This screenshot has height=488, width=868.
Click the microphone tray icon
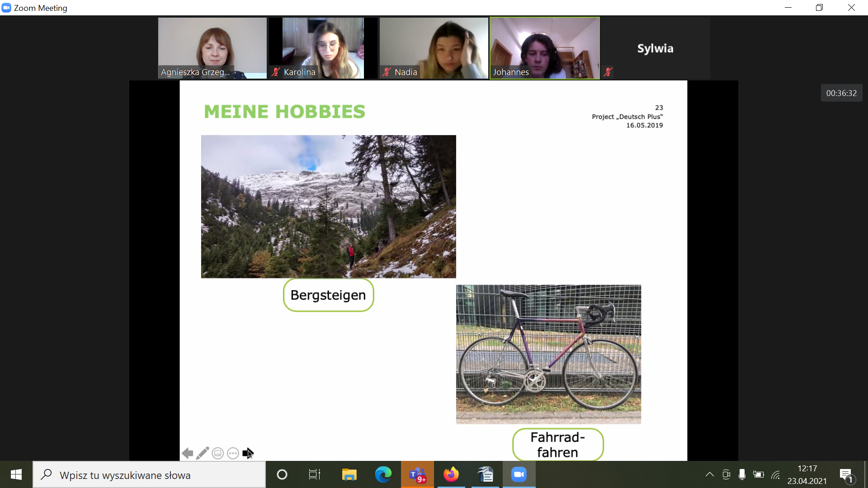click(742, 474)
